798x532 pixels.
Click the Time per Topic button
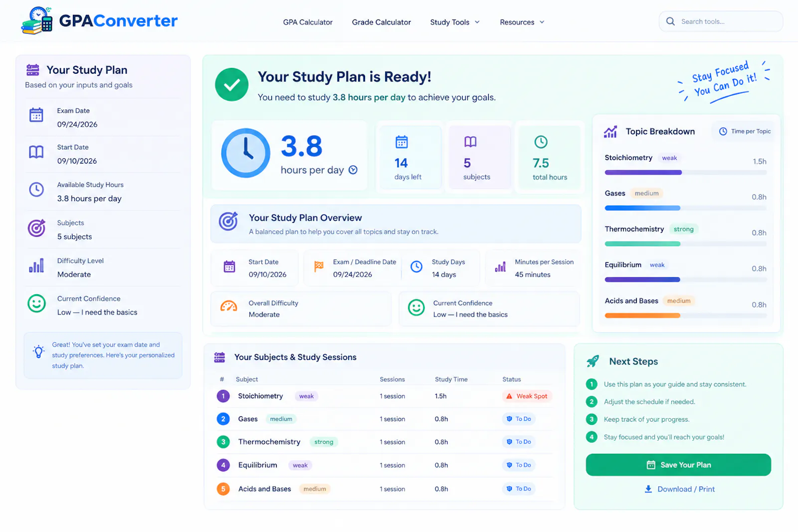(744, 131)
